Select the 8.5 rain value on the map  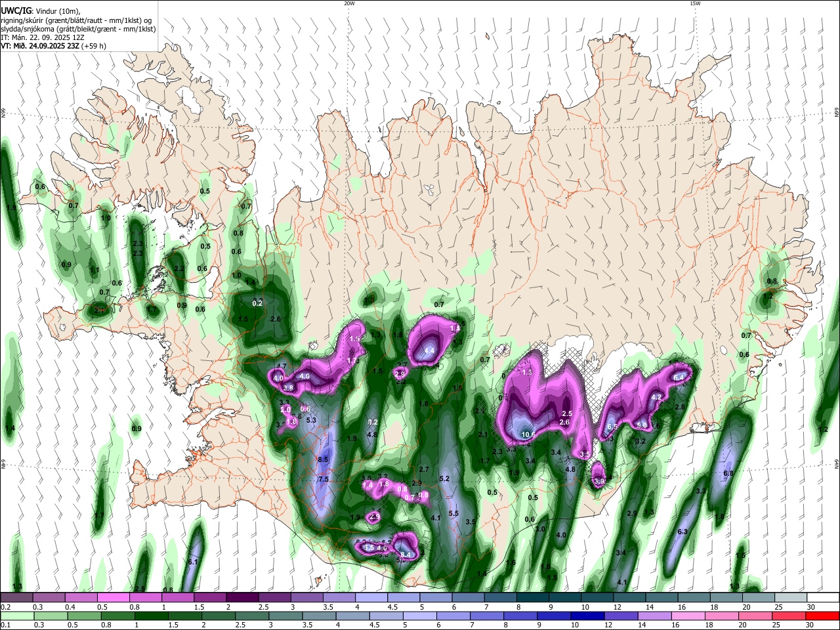pyautogui.click(x=322, y=460)
